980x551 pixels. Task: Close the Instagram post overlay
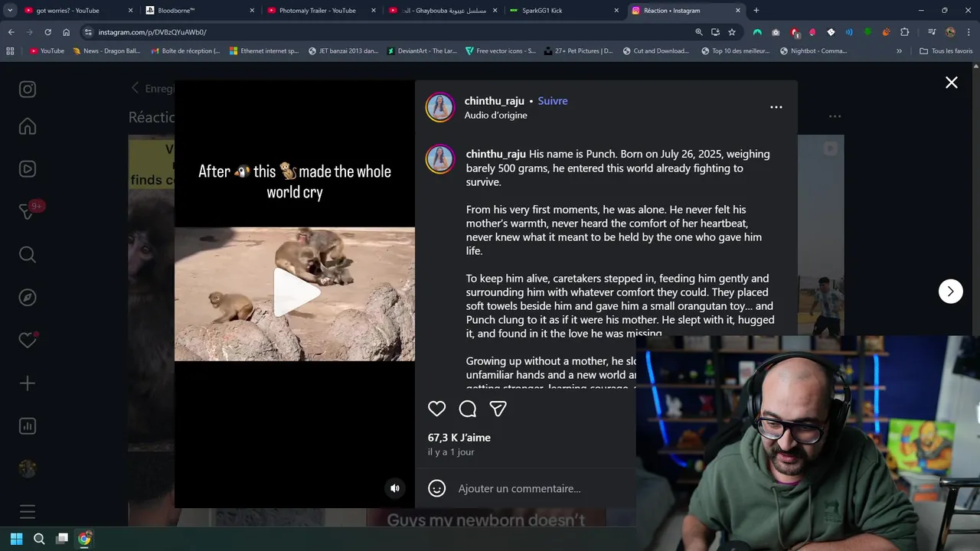[951, 83]
